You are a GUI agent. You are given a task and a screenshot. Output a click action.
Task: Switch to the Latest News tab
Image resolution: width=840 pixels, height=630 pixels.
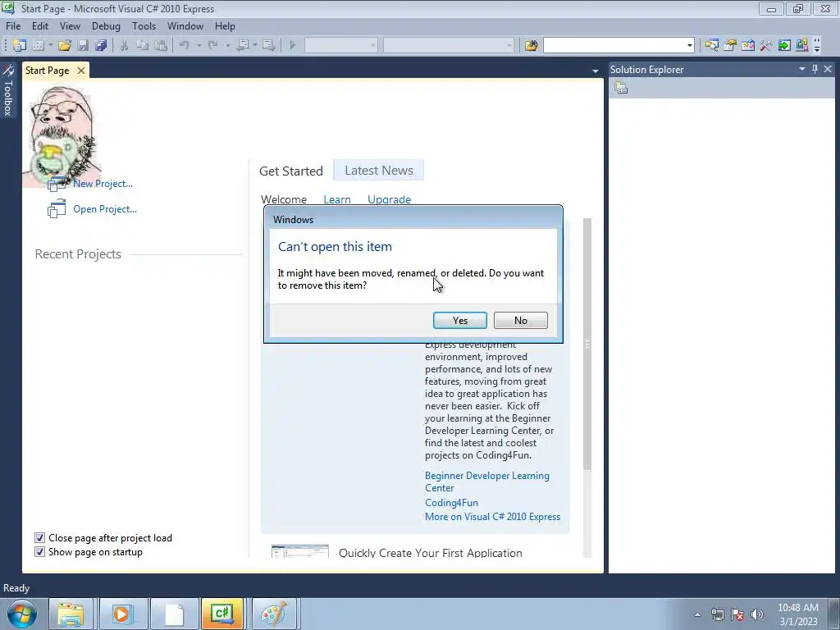(x=379, y=171)
